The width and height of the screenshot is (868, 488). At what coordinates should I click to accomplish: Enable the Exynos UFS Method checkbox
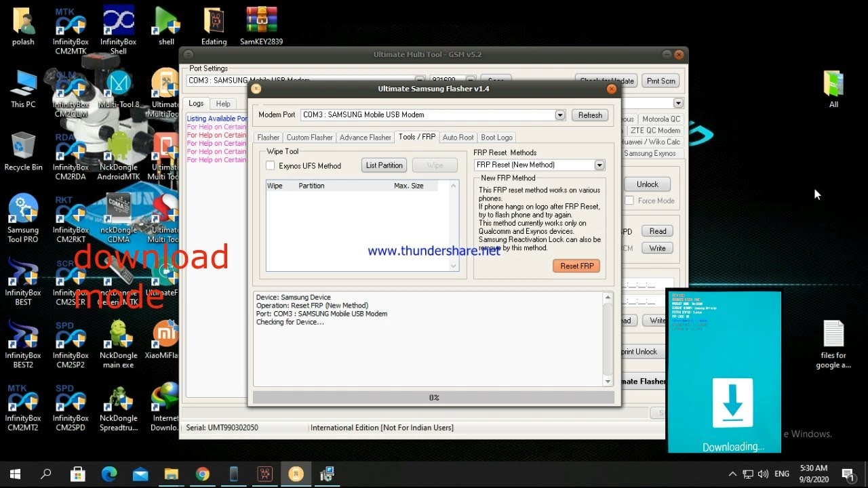271,165
